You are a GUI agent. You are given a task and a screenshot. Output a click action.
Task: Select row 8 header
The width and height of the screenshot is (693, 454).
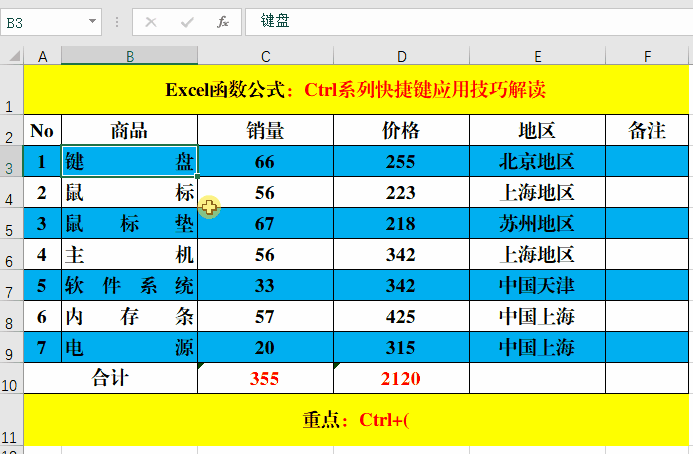click(x=11, y=316)
